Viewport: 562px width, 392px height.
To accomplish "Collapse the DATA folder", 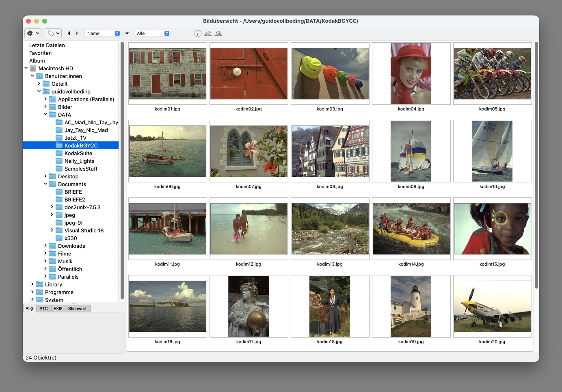I will coord(45,115).
